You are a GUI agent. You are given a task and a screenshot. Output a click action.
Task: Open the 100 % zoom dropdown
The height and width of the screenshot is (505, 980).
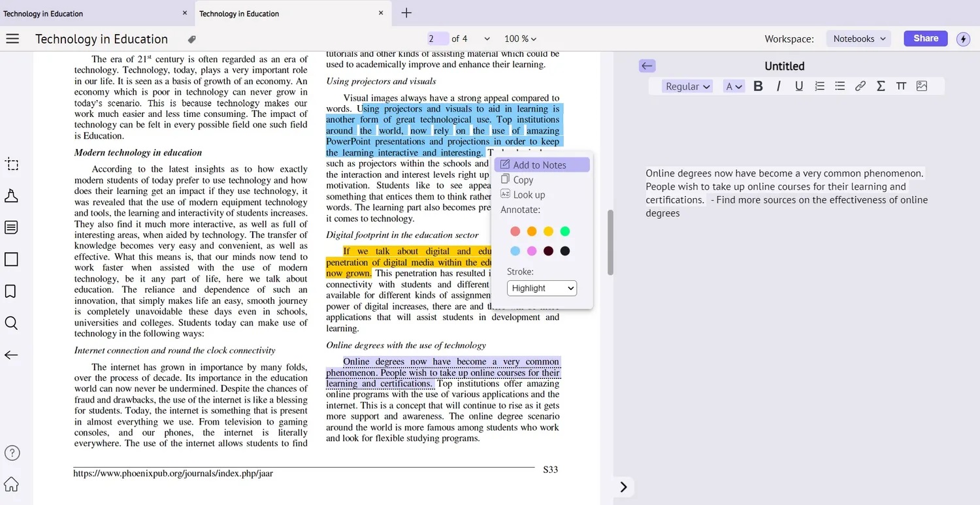pyautogui.click(x=520, y=39)
